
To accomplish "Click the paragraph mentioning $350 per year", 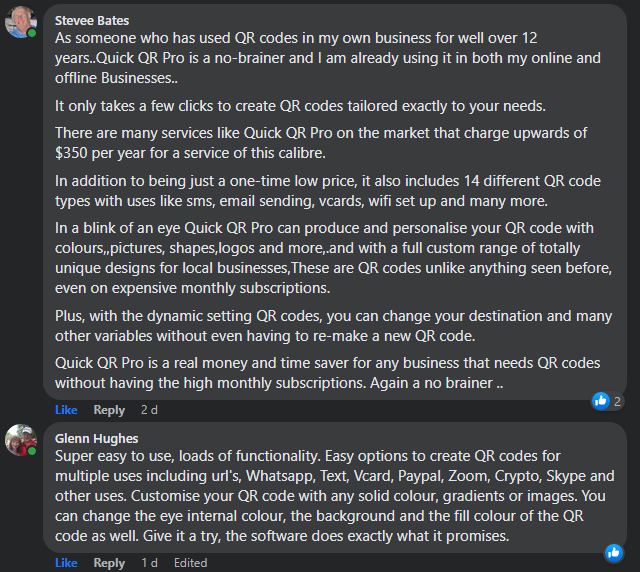I will 321,143.
